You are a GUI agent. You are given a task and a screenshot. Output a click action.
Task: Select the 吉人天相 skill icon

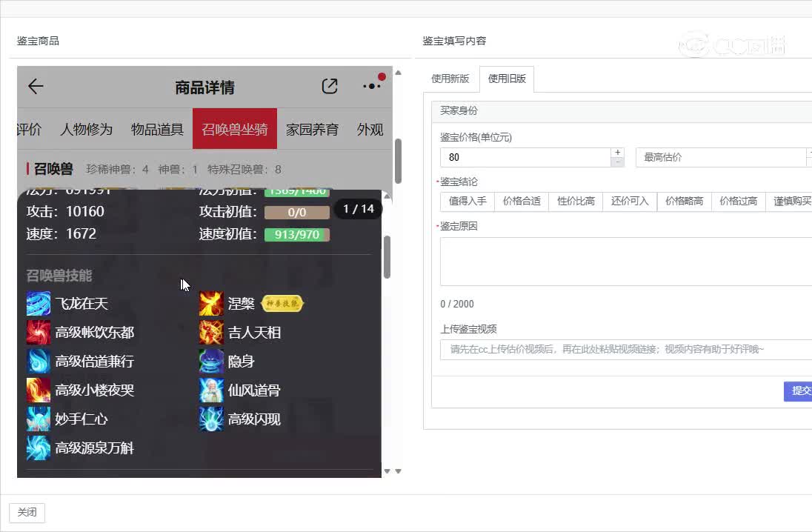point(211,333)
